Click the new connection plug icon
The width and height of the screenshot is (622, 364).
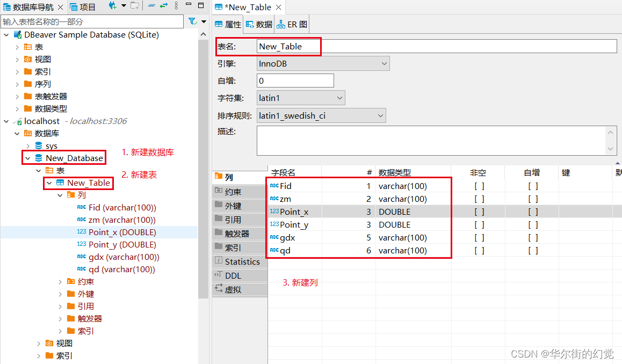[113, 6]
